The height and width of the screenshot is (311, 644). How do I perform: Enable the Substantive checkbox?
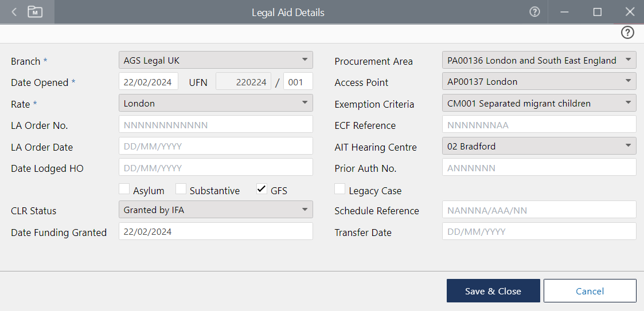click(x=181, y=189)
